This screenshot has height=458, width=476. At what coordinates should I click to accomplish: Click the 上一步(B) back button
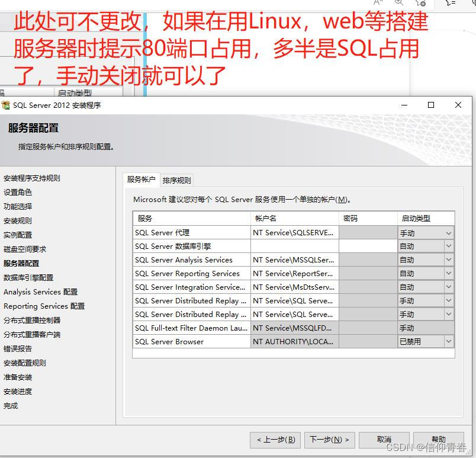(275, 440)
